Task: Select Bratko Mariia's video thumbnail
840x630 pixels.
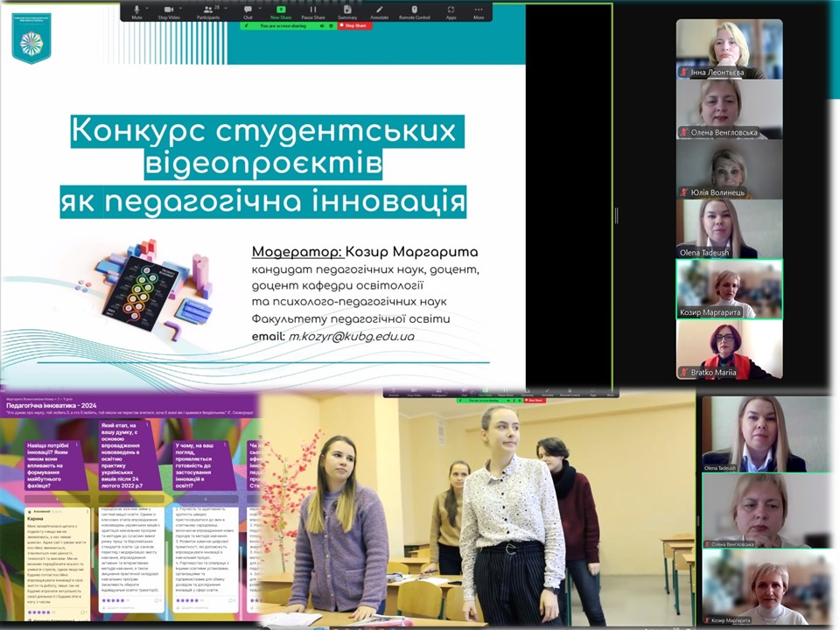Action: tap(729, 349)
